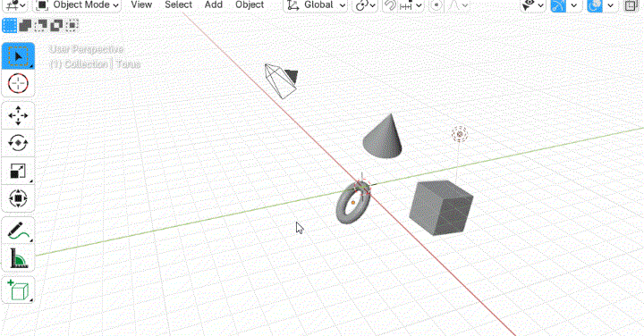Toggle viewport gizmos
This screenshot has height=336, width=644.
558,5
